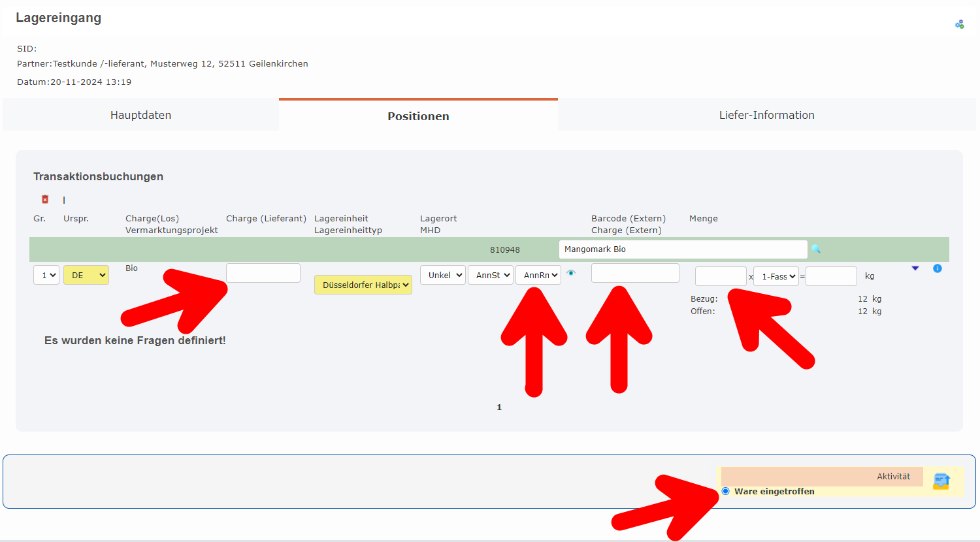Image resolution: width=980 pixels, height=542 pixels.
Task: Switch to the Hauptdaten tab
Action: (x=140, y=115)
